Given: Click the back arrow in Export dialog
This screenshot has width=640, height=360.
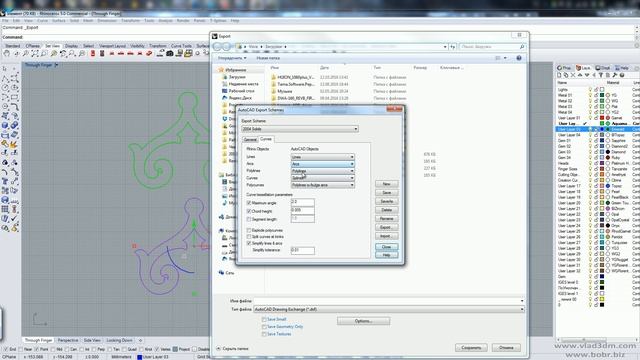Looking at the screenshot, I should click(x=217, y=47).
